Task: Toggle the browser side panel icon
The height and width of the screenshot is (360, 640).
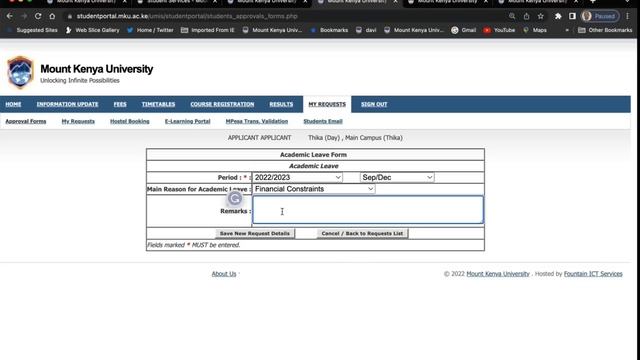Action: [x=572, y=16]
